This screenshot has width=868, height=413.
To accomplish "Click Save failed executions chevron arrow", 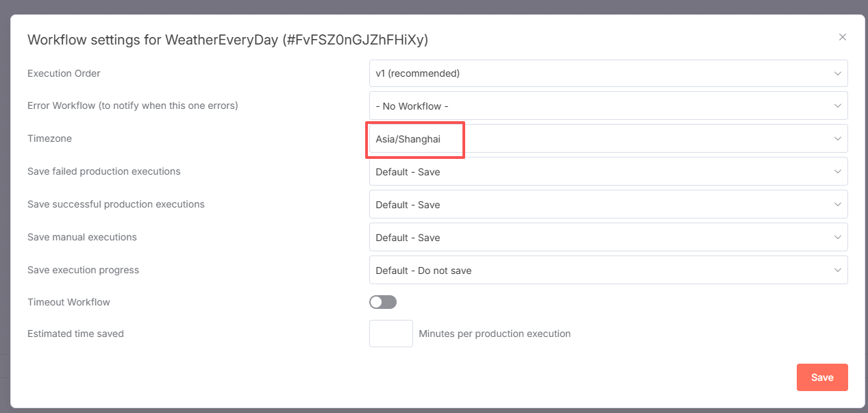I will click(x=837, y=172).
